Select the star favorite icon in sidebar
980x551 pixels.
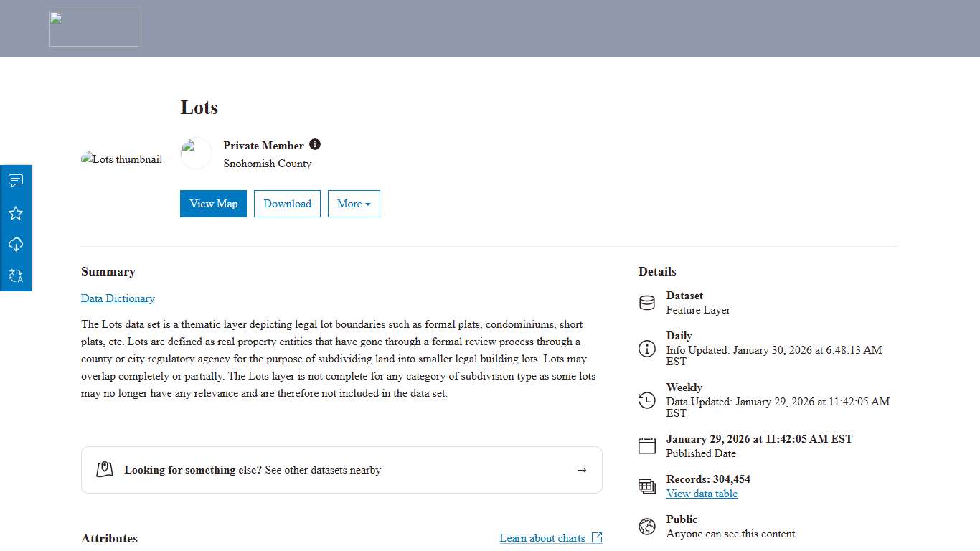pyautogui.click(x=16, y=212)
